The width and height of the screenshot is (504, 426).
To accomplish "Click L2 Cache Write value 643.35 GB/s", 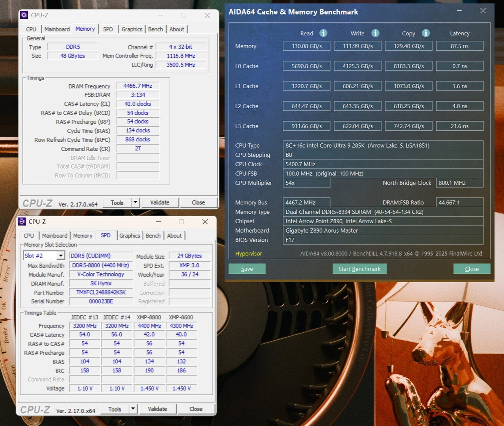I will 358,106.
